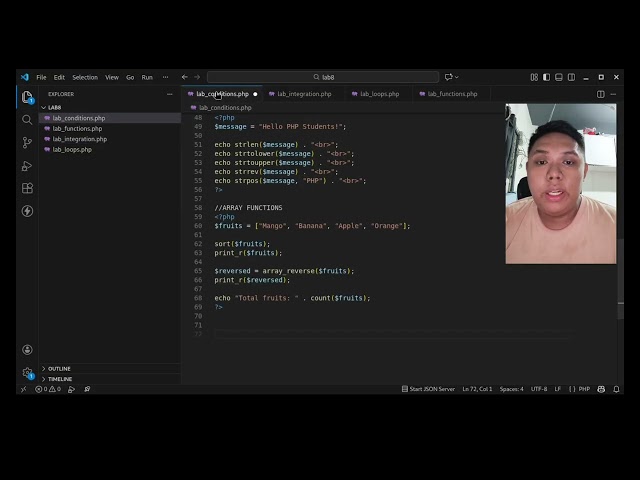Open Copilot status icon in status bar
Viewport: 640px width, 480px height.
click(x=601, y=389)
